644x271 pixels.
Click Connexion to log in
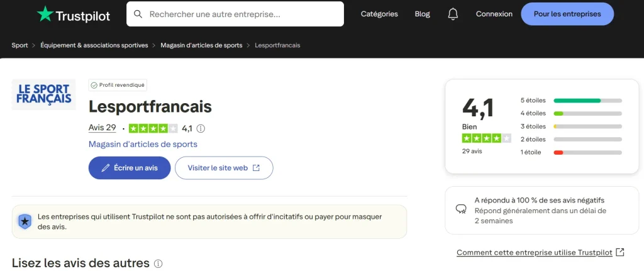click(494, 14)
